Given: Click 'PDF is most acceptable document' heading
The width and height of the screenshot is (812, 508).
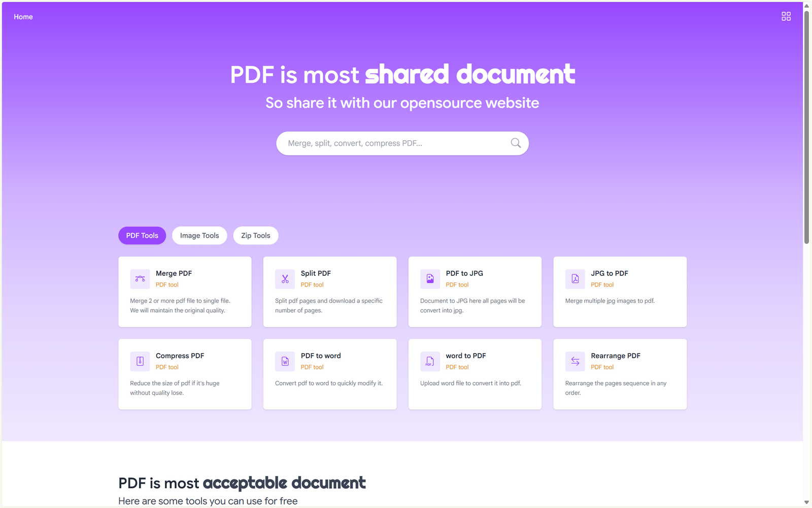Looking at the screenshot, I should tap(242, 483).
